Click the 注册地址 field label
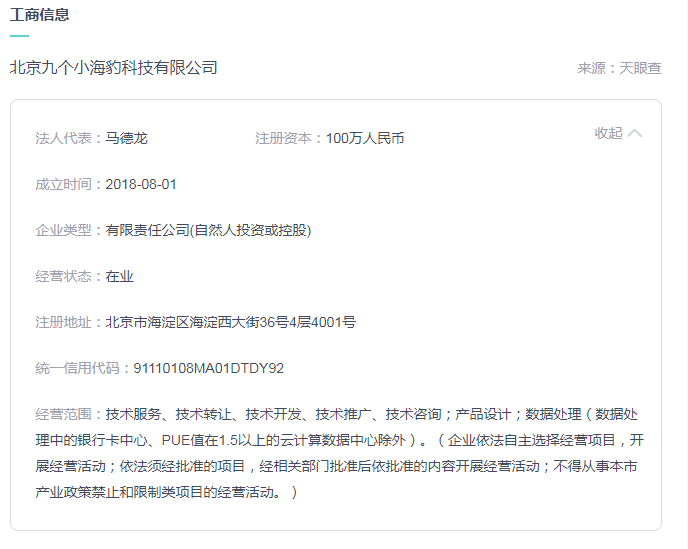688x549 pixels. click(x=63, y=322)
